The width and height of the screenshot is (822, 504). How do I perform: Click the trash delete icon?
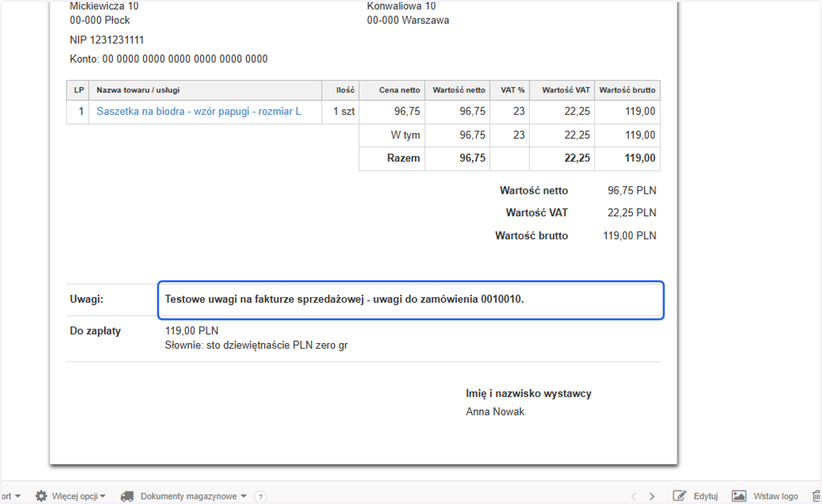pos(816,496)
